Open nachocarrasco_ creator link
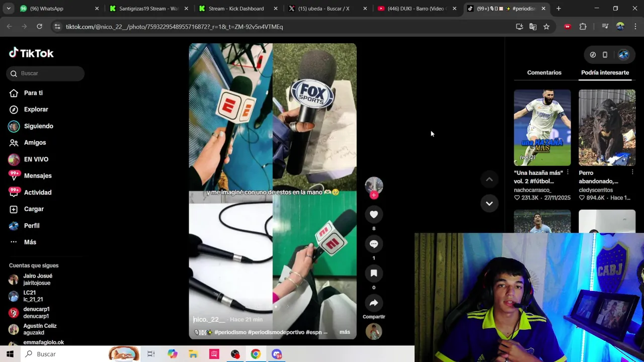 coord(532,190)
